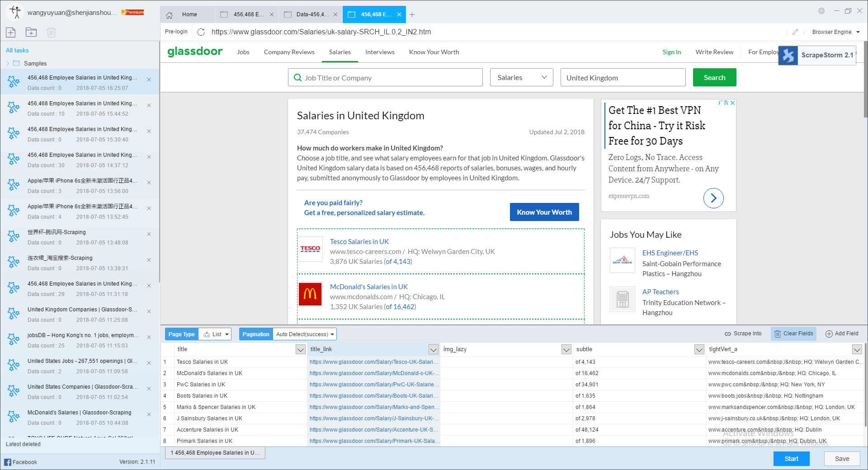Click the URL address field
This screenshot has width=868, height=470.
tap(497, 32)
